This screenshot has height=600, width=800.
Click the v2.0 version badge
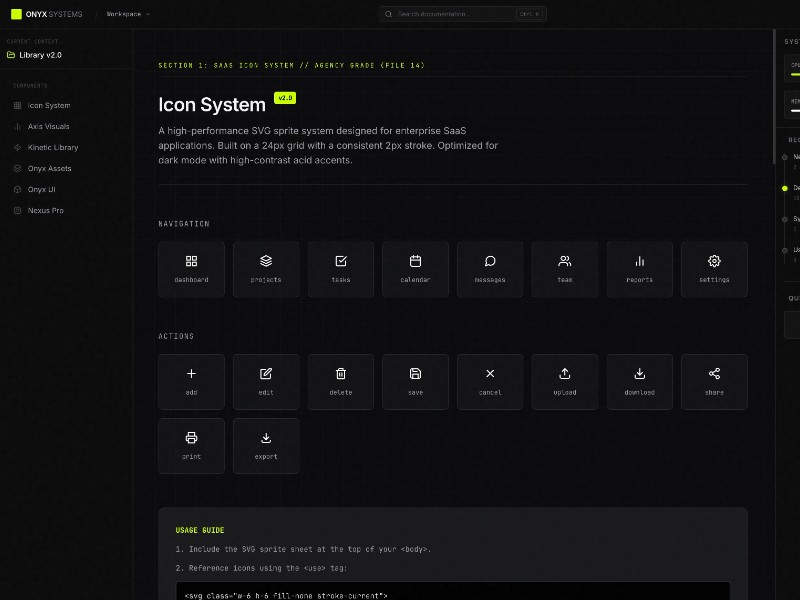coord(285,98)
